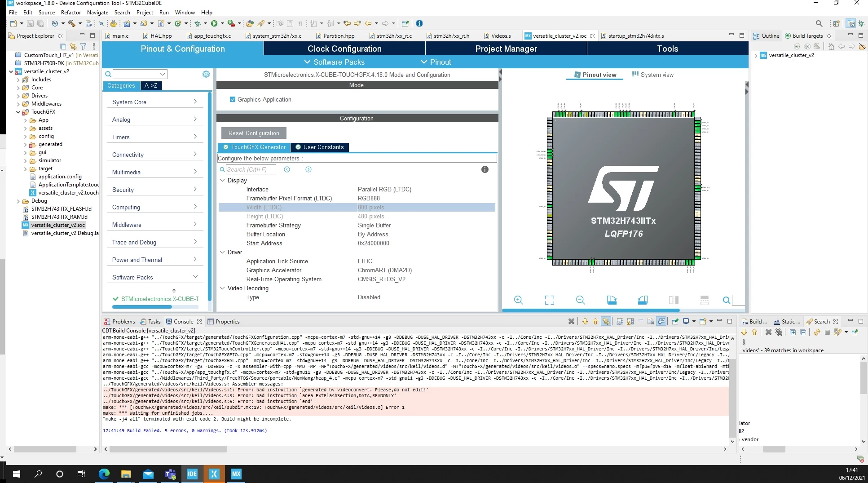Zoom in on the chip pinout view

click(x=518, y=300)
